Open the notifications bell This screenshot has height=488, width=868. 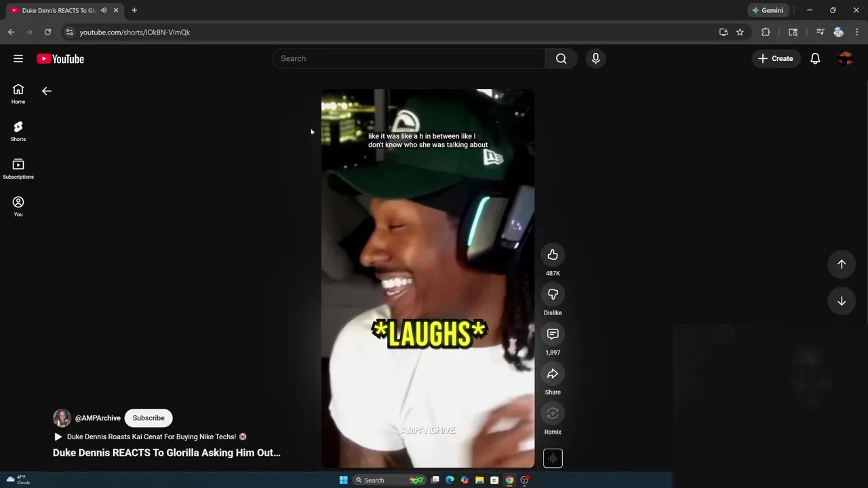click(x=815, y=59)
